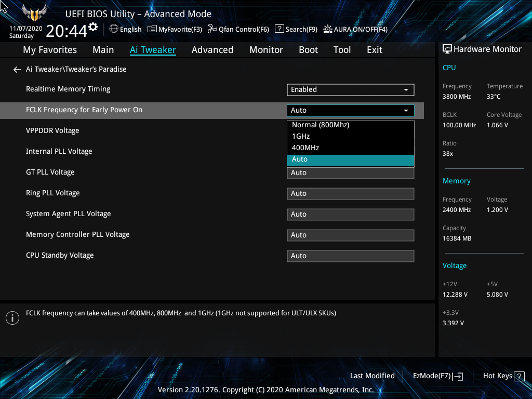The height and width of the screenshot is (399, 532).
Task: Select the Ai Tweaker tab
Action: click(153, 50)
